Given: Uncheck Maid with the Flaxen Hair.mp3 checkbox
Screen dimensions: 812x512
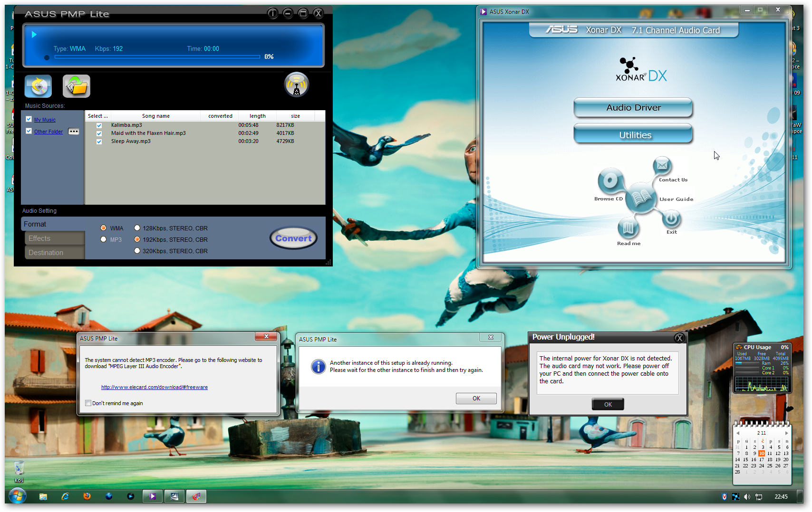Looking at the screenshot, I should coord(99,133).
